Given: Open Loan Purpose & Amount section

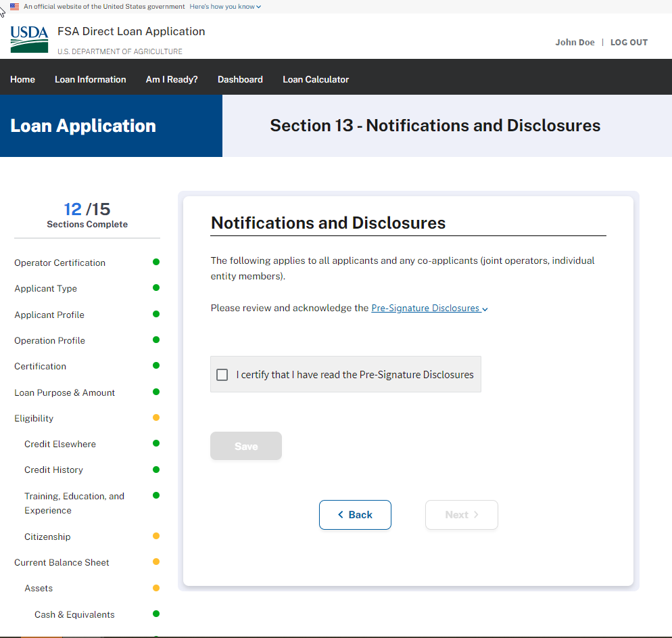Looking at the screenshot, I should [64, 392].
